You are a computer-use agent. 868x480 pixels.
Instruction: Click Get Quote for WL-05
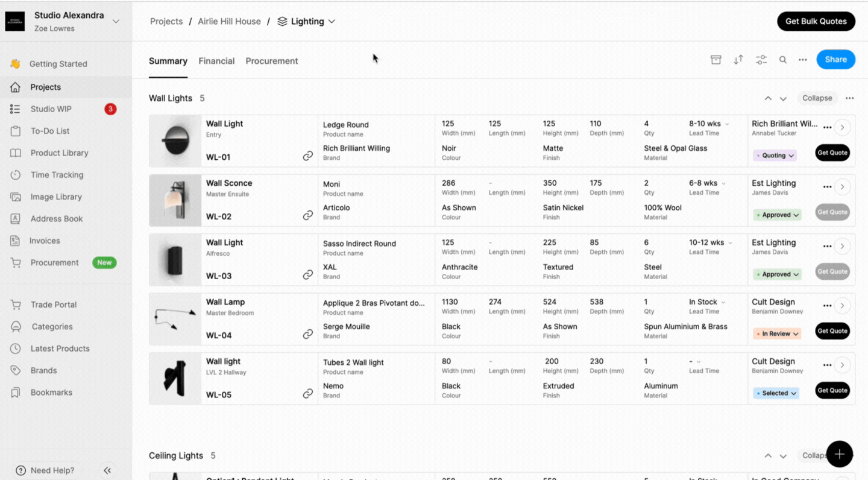(x=832, y=390)
